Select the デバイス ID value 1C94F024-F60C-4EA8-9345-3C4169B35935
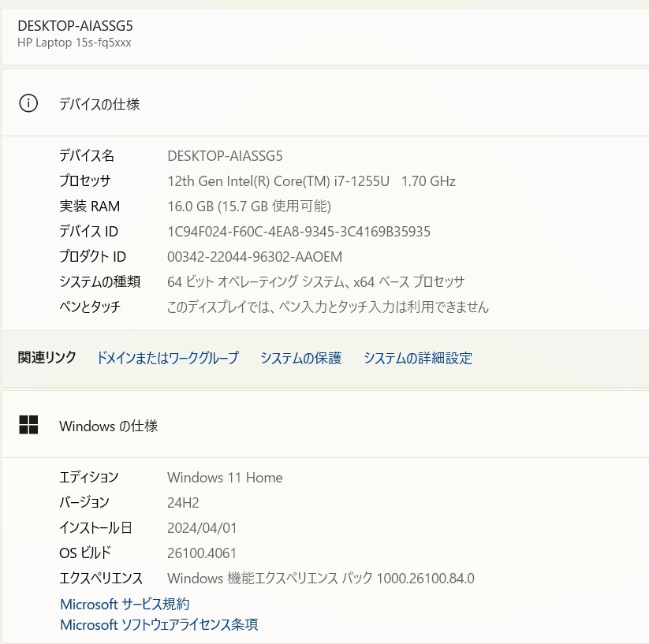 [299, 232]
